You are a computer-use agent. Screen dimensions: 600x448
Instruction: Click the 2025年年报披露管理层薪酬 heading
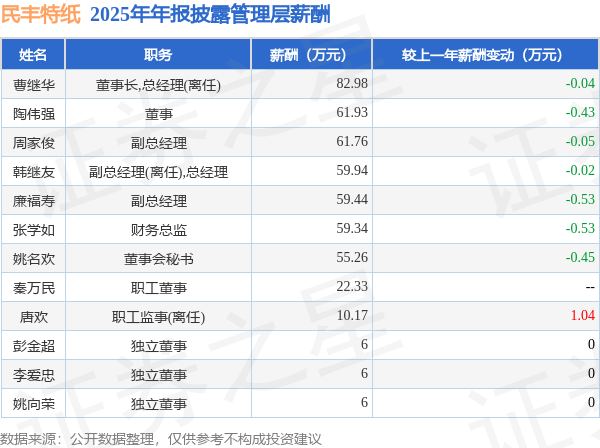210,15
